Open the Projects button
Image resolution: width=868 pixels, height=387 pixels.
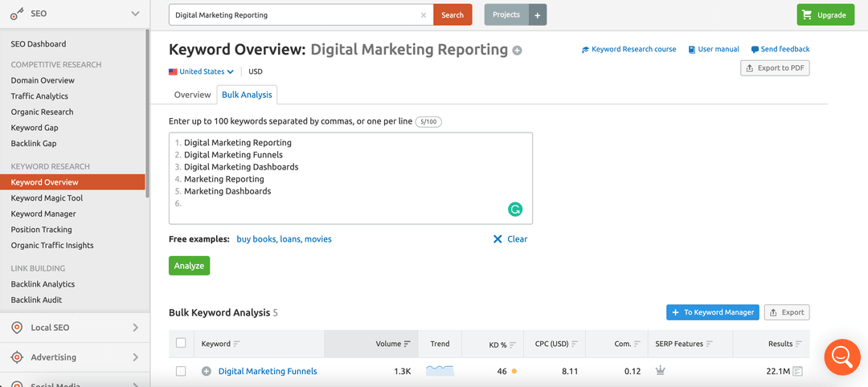point(506,15)
